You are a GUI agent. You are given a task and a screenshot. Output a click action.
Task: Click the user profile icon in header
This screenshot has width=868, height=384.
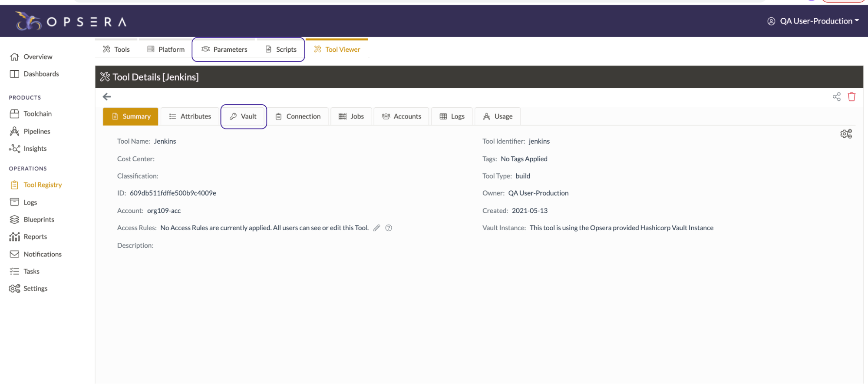[x=771, y=21]
